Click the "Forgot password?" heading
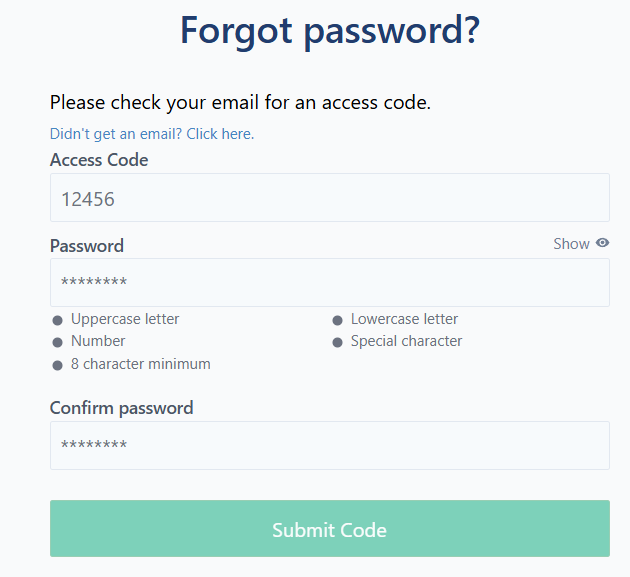 click(330, 31)
